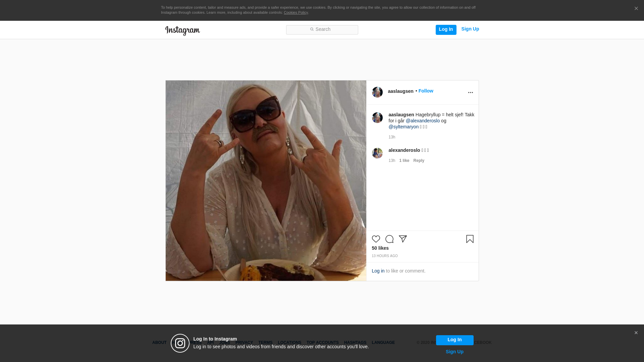Click Sign Up link in bottom banner
The width and height of the screenshot is (644, 362).
454,352
